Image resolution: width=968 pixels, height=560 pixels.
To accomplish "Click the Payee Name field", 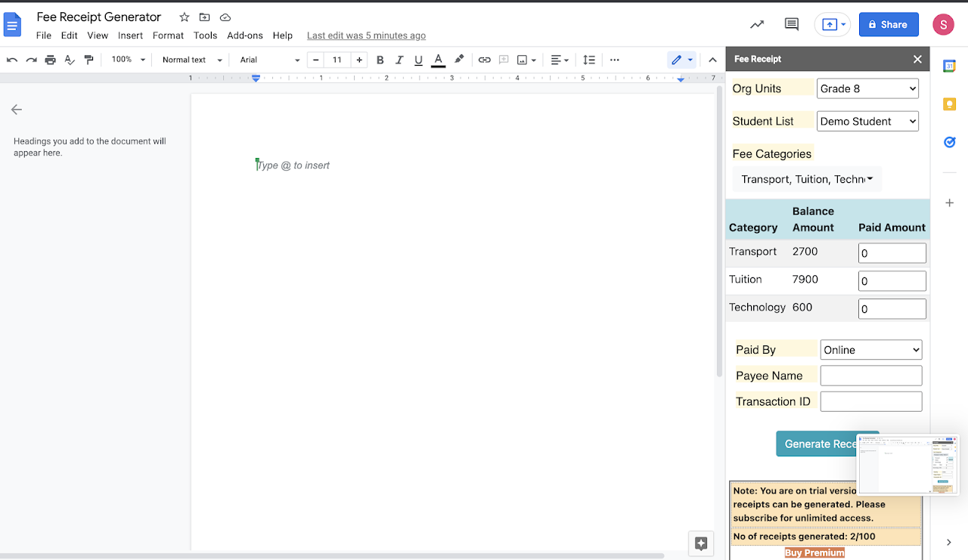I will (x=871, y=376).
